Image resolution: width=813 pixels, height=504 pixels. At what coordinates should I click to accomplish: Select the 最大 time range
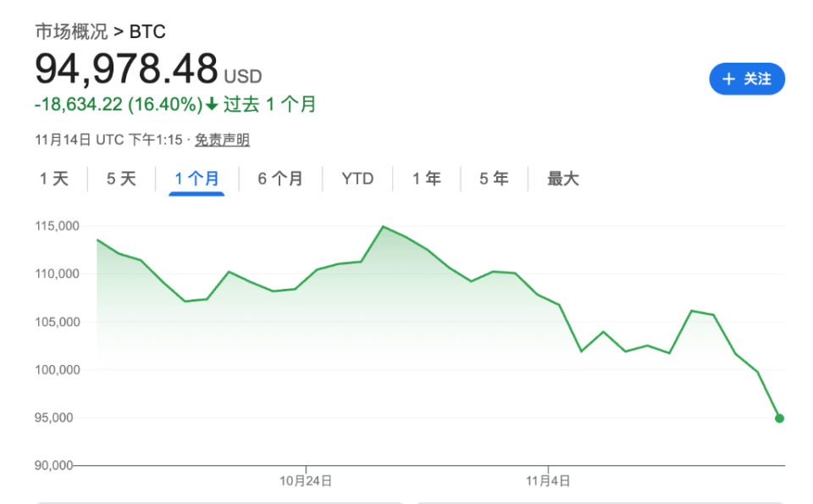tap(562, 179)
